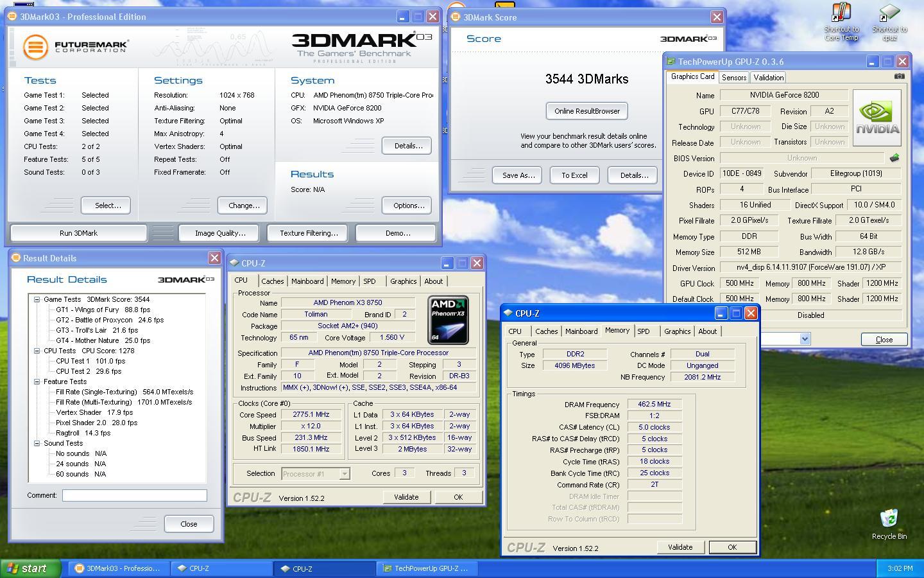Switch to Validation tab in GPU-Z
Image resolution: width=924 pixels, height=578 pixels.
pos(768,77)
